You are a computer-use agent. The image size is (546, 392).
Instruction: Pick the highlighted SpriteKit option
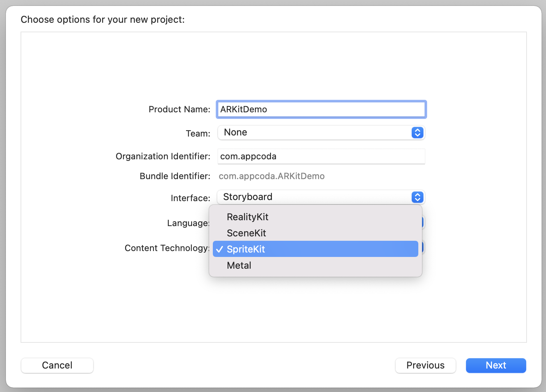coord(316,249)
